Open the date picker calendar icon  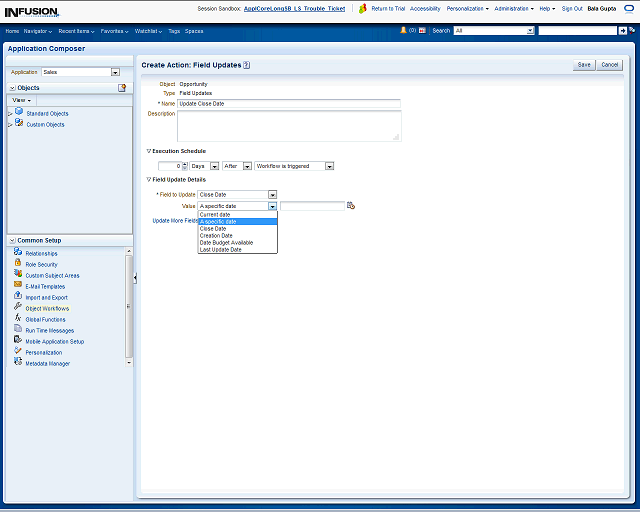tap(351, 205)
